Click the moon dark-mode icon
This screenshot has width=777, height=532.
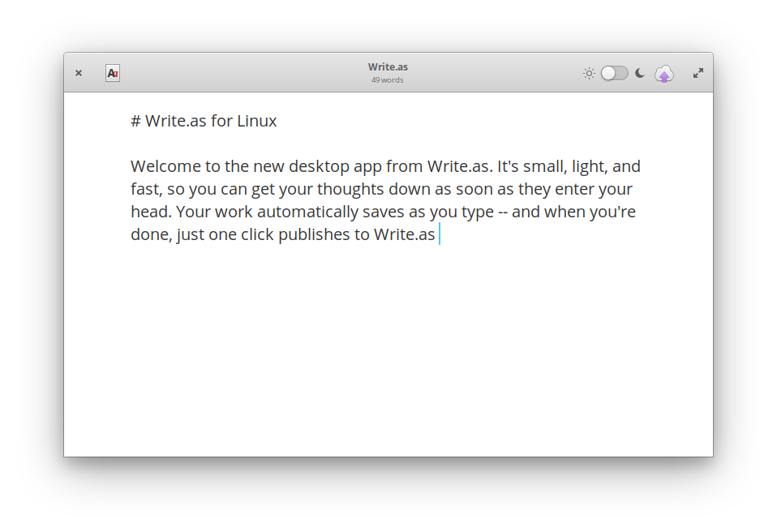point(640,73)
